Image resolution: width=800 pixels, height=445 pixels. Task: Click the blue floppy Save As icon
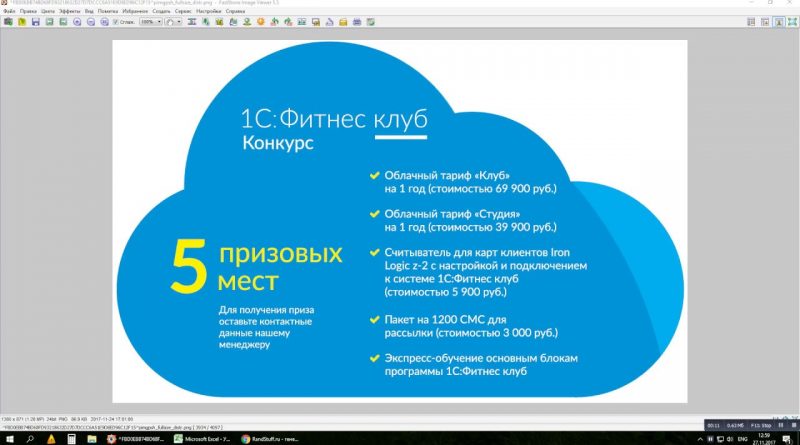pyautogui.click(x=36, y=22)
